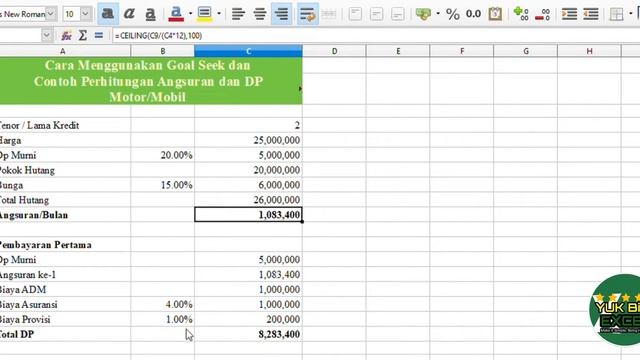Apply the yellow background highlight color
Viewport: 640px width, 360px height.
204,14
